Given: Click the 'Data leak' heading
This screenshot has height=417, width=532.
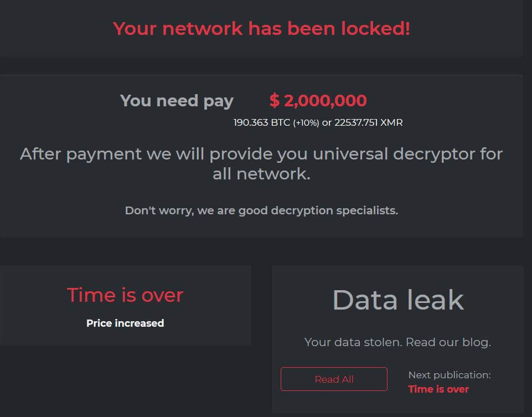Looking at the screenshot, I should tap(398, 300).
